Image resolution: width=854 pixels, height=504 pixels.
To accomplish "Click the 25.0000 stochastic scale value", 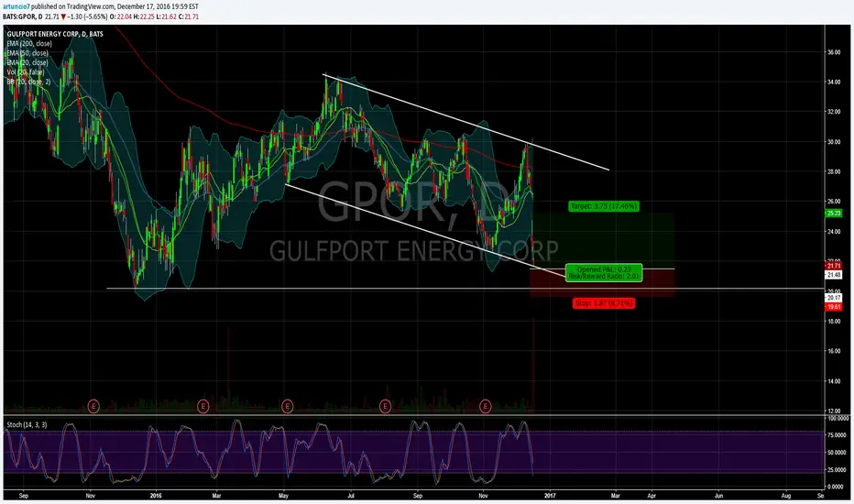I will pos(838,470).
